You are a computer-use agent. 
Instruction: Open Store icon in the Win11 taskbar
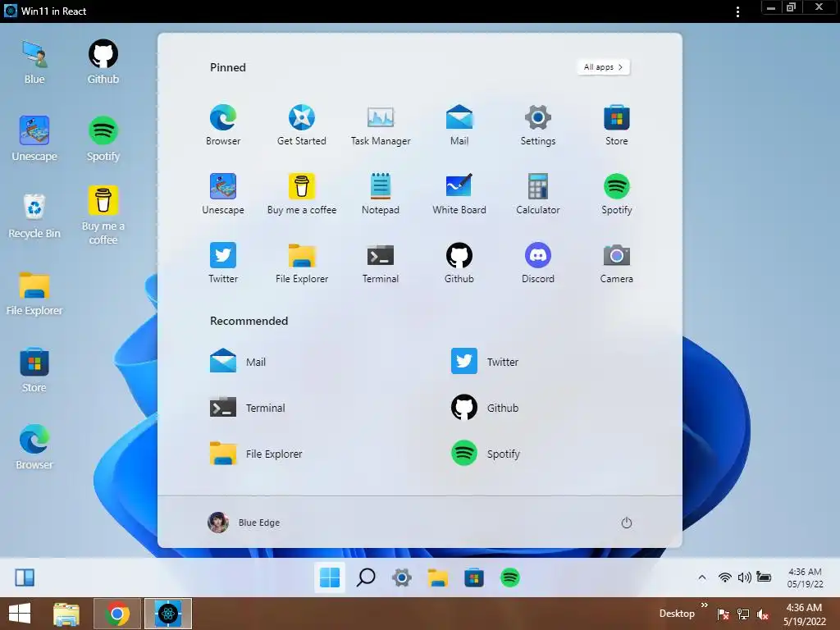pyautogui.click(x=473, y=577)
